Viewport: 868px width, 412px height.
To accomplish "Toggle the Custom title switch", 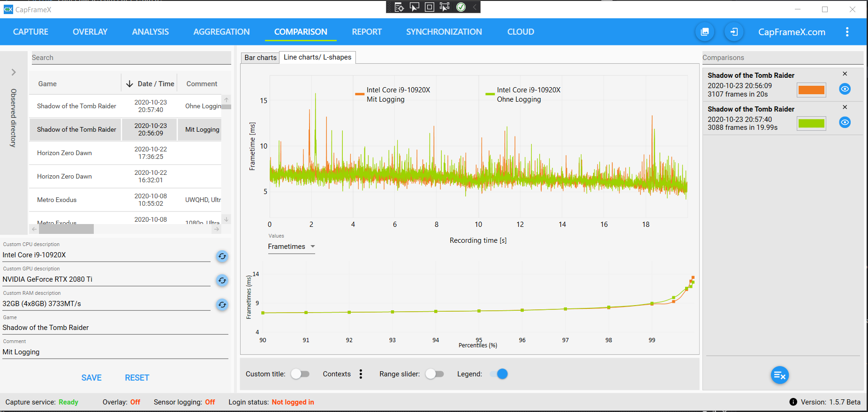I will (300, 374).
